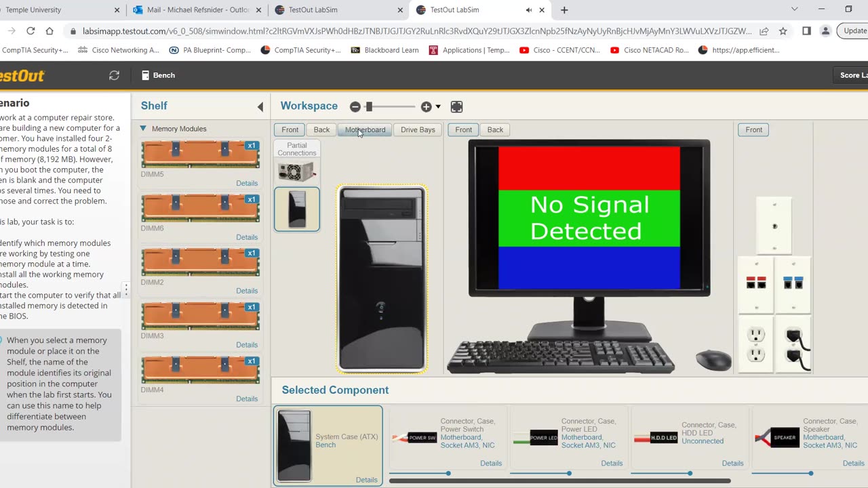Click the fit-to-screen icon in Workspace header
The height and width of the screenshot is (488, 868).
(456, 106)
